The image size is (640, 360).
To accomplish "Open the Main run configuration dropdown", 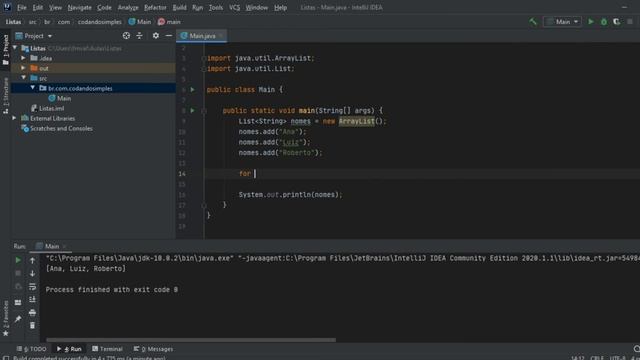I will (x=562, y=22).
